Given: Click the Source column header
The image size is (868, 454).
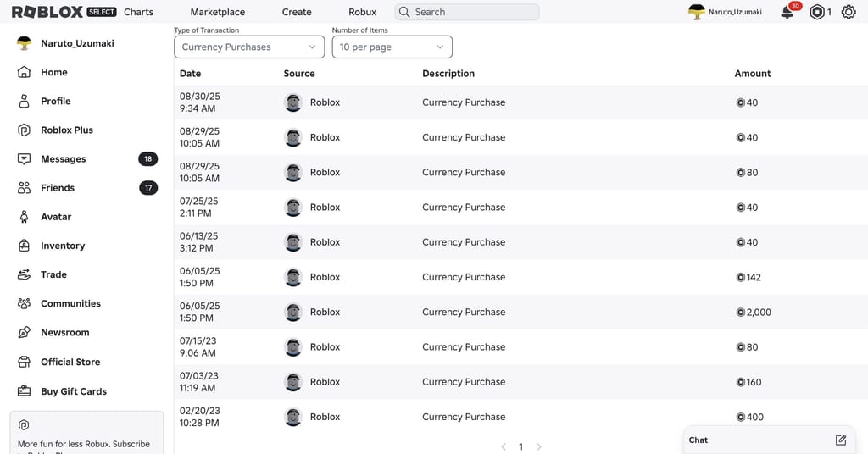Looking at the screenshot, I should 299,73.
